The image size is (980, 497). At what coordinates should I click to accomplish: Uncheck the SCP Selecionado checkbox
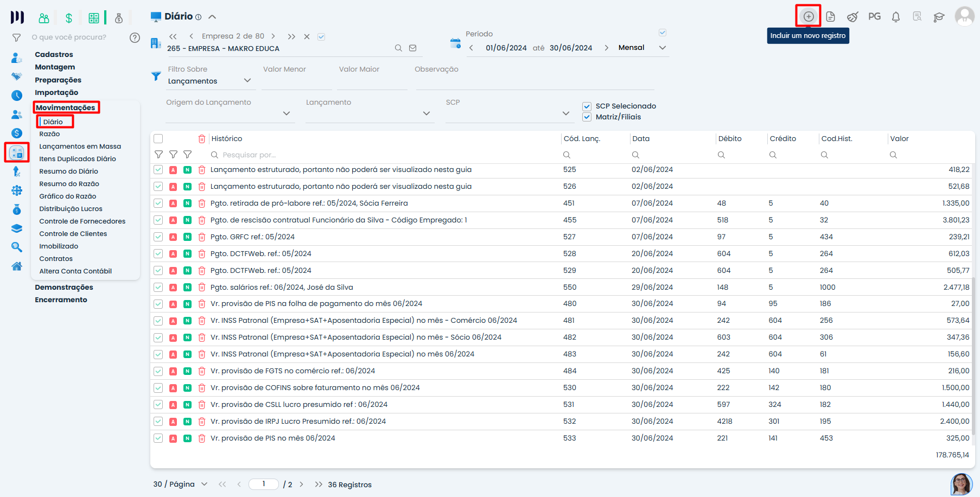point(587,106)
